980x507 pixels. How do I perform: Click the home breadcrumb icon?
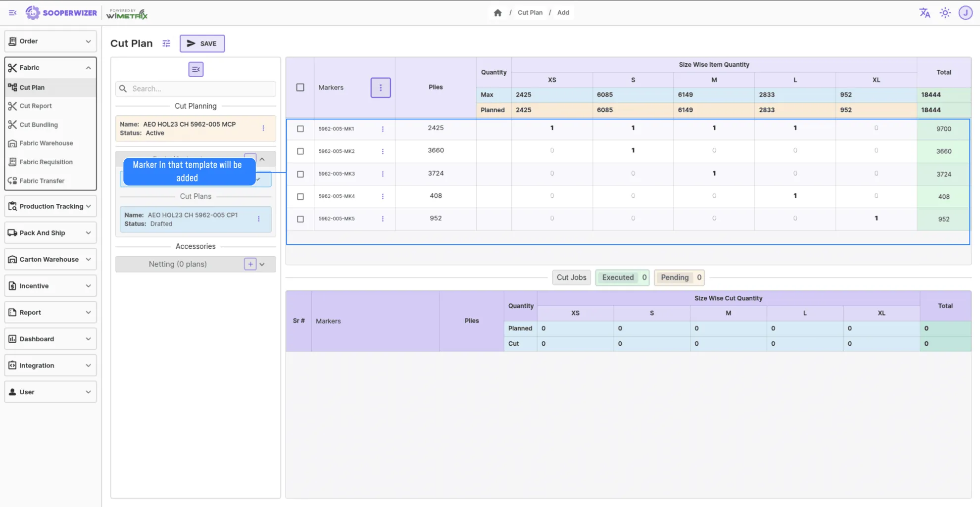click(x=497, y=13)
